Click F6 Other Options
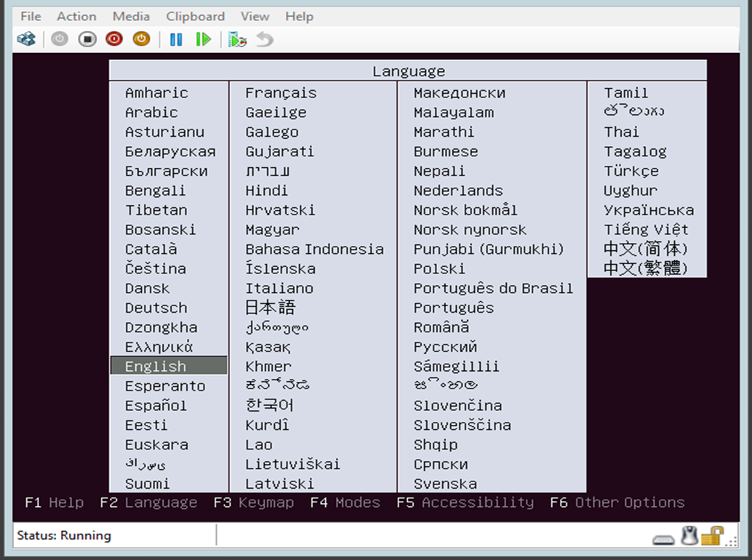The image size is (752, 560). click(x=617, y=503)
